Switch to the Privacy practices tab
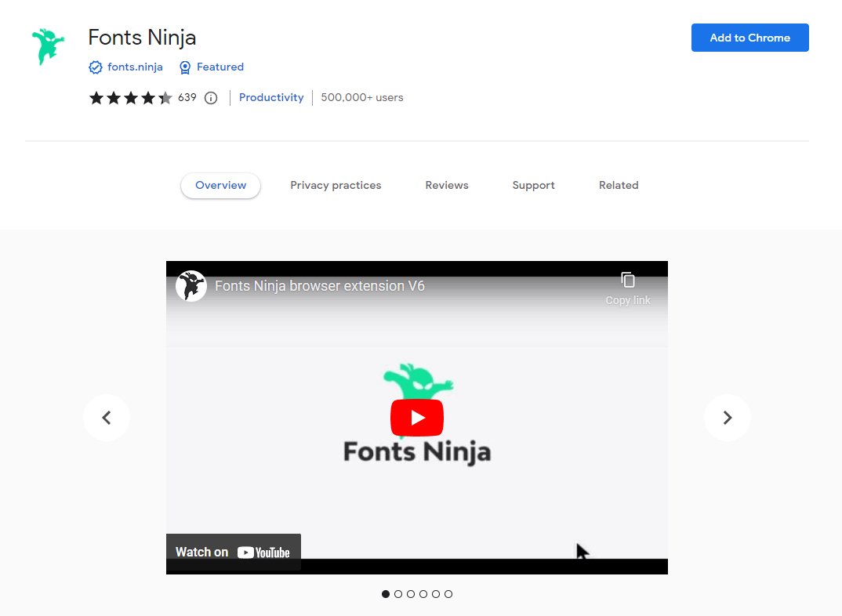Image resolution: width=842 pixels, height=616 pixels. 336,186
